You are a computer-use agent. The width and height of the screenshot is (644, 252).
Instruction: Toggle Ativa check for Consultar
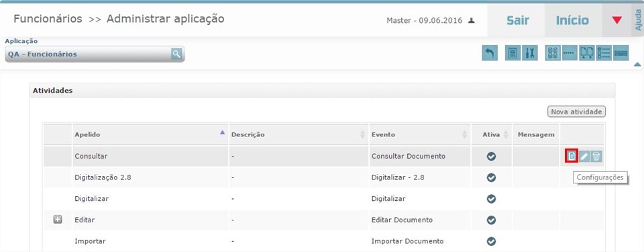click(x=491, y=157)
